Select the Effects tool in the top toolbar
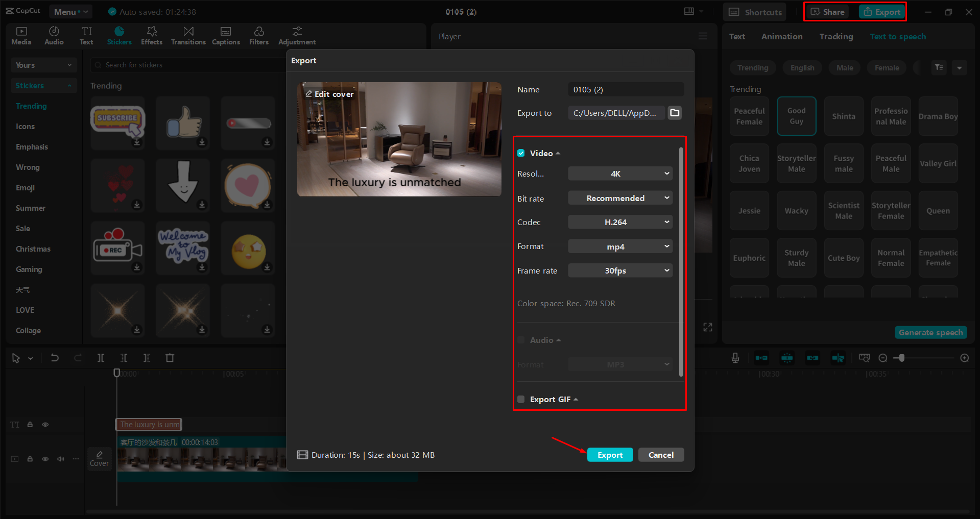Image resolution: width=980 pixels, height=519 pixels. [151, 35]
